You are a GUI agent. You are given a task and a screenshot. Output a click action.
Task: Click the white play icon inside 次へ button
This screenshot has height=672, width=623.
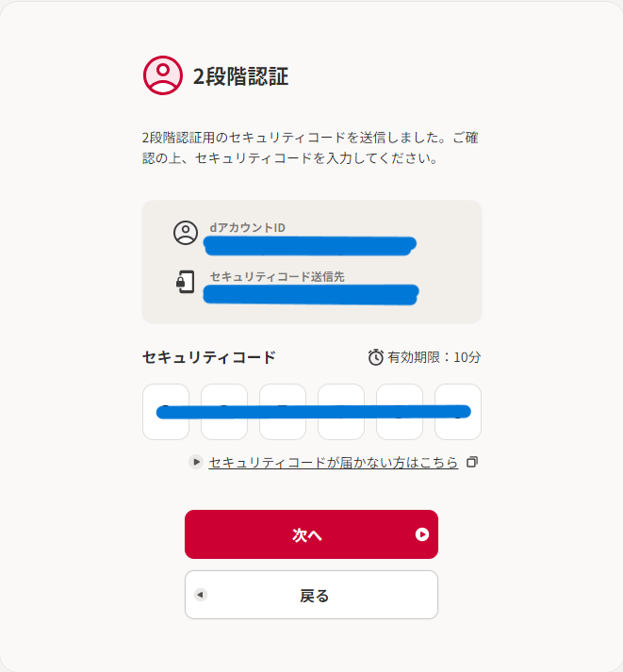click(x=422, y=534)
